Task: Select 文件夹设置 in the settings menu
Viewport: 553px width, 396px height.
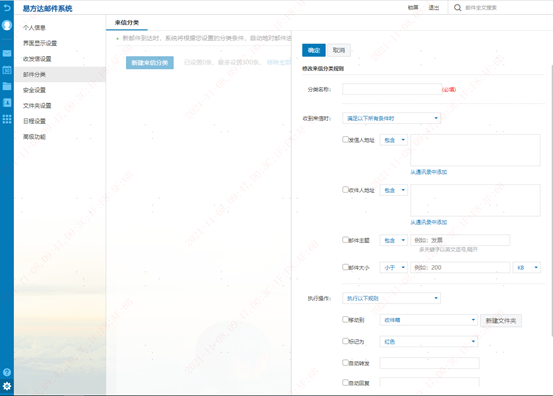Action: (x=37, y=105)
